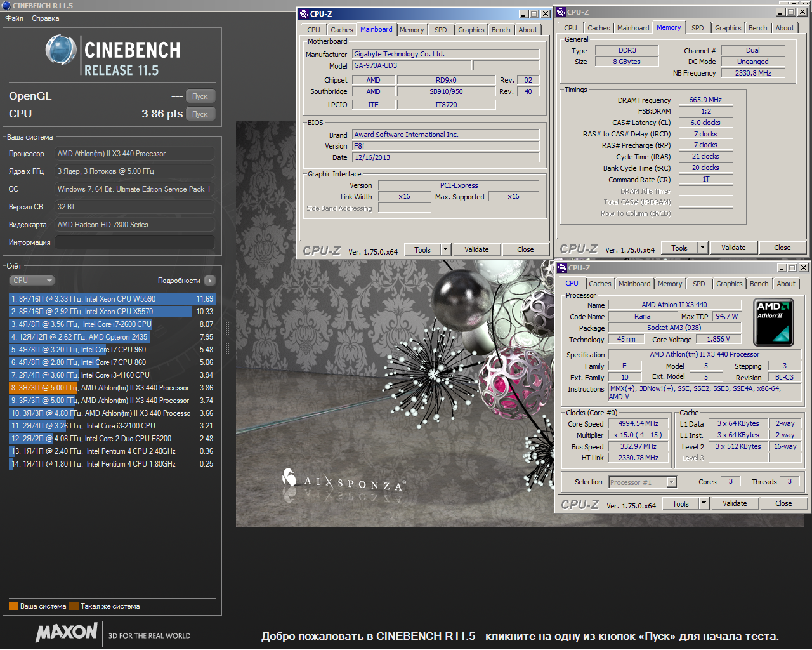812x650 pixels.
Task: Click the Информация input field
Action: pyautogui.click(x=134, y=242)
